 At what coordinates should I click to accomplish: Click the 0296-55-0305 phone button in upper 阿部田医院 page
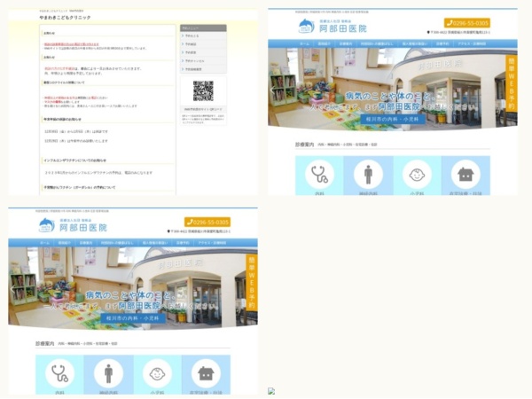[x=467, y=23]
